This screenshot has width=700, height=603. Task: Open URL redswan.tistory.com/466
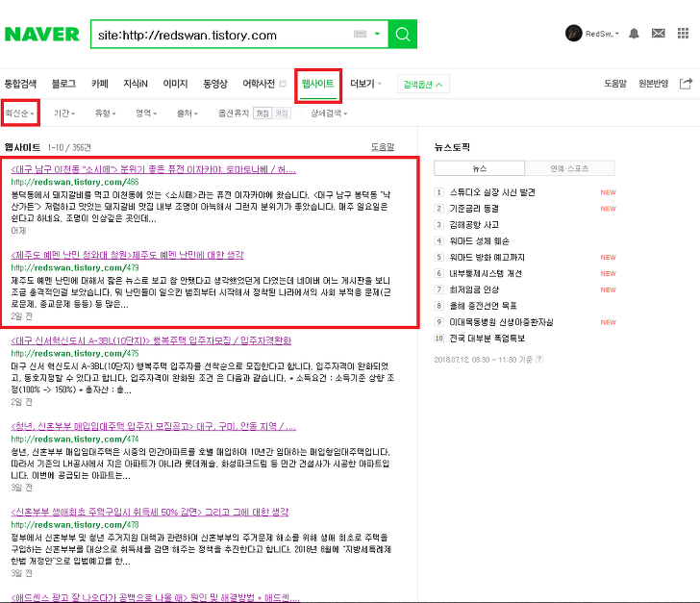[75, 182]
